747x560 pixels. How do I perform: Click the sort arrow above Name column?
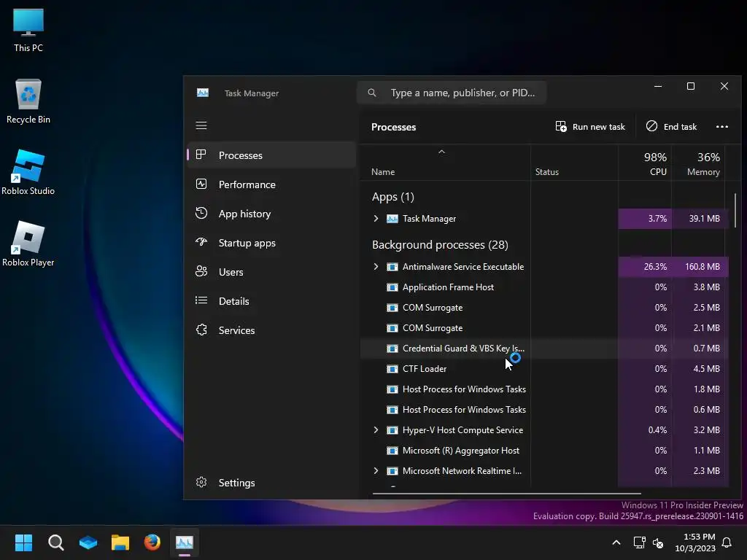441,152
